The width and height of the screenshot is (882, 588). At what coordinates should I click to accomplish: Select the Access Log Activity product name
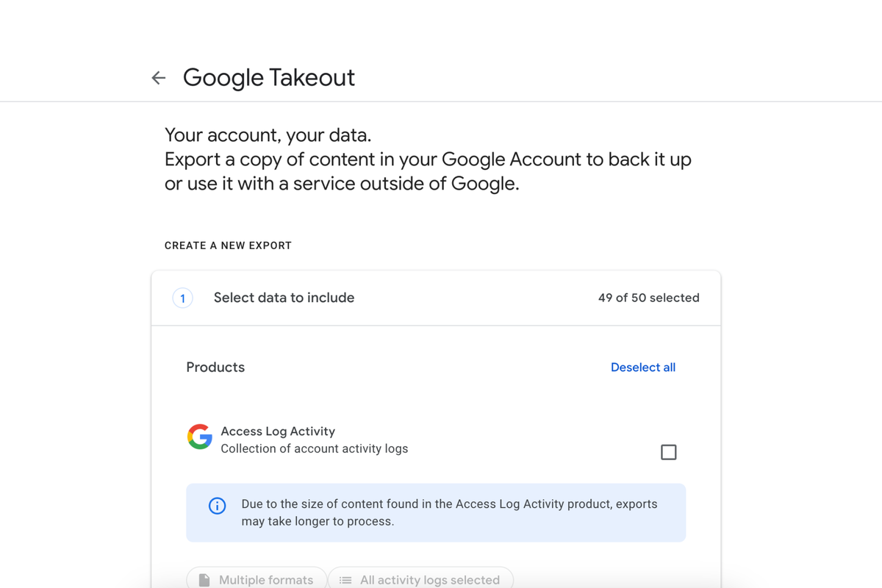277,431
